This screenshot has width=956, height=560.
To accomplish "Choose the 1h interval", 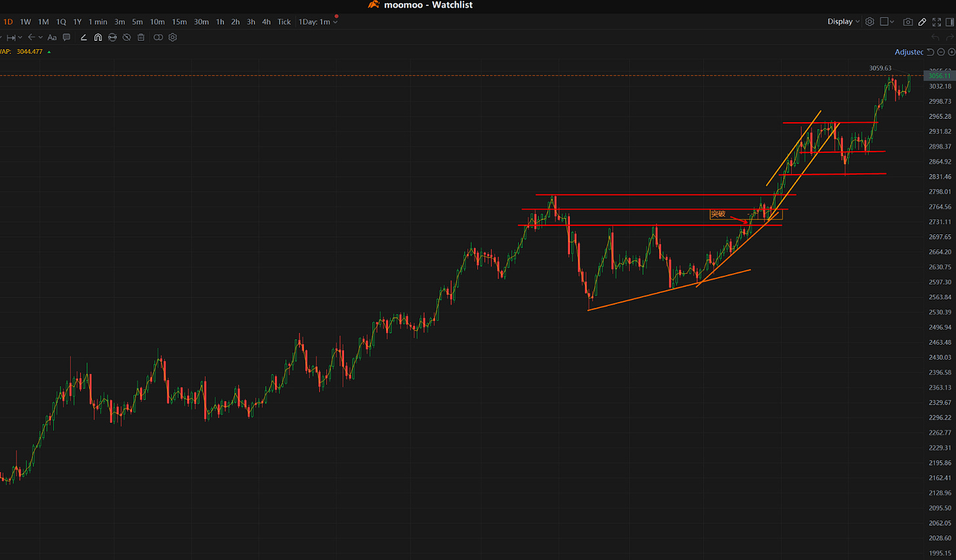I will click(x=220, y=22).
